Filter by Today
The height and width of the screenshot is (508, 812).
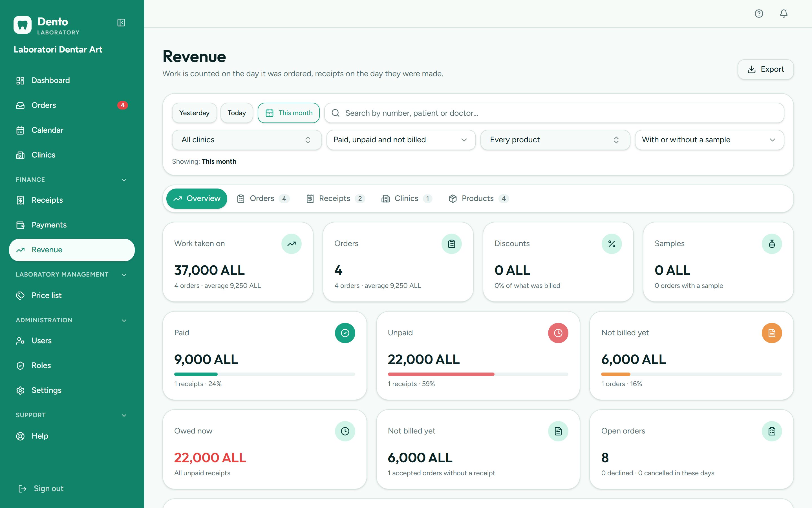click(237, 113)
